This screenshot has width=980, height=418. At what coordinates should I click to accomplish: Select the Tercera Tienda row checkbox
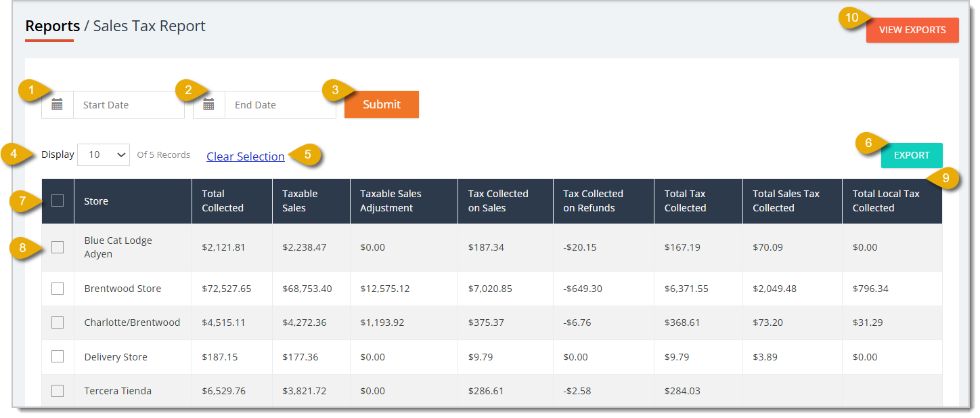[x=58, y=391]
